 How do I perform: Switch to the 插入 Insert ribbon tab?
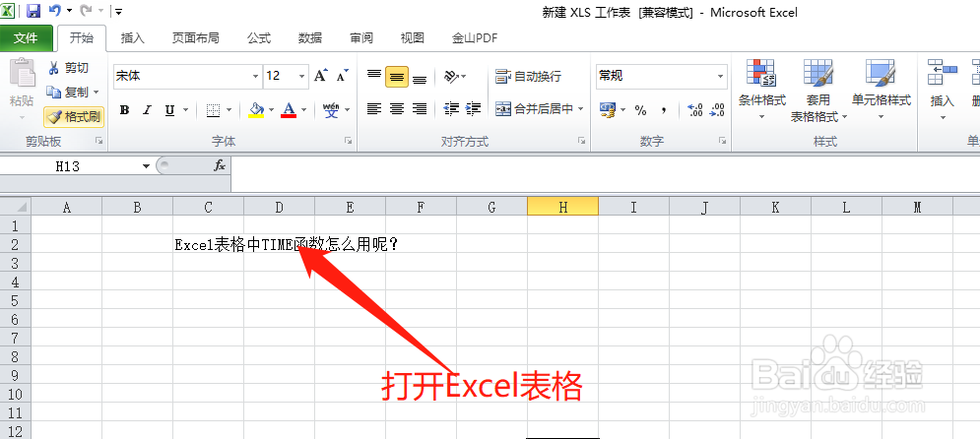click(x=133, y=38)
